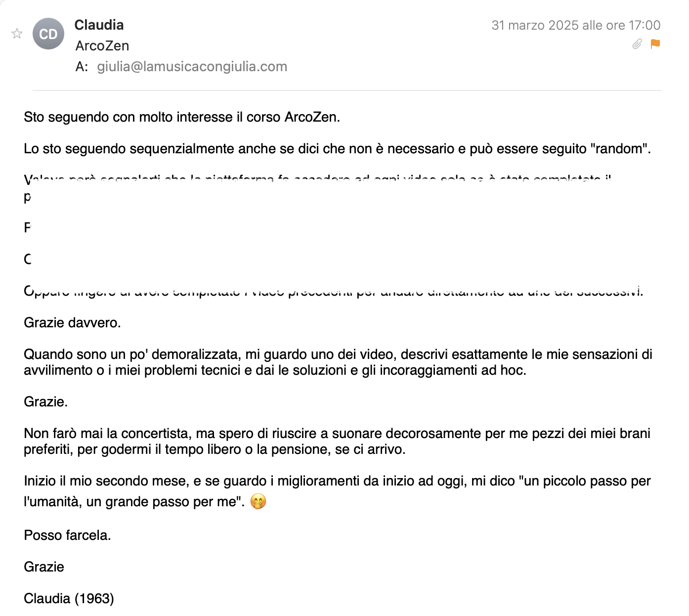This screenshot has height=616, width=689.
Task: Click the opening line "Sto seguendo con molto interesse"
Action: tap(181, 117)
